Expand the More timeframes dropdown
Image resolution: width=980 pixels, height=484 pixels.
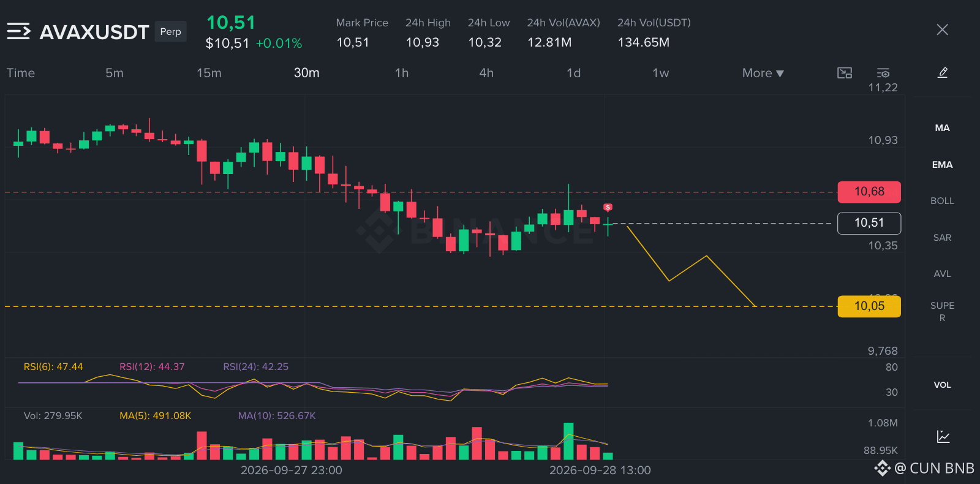[763, 73]
